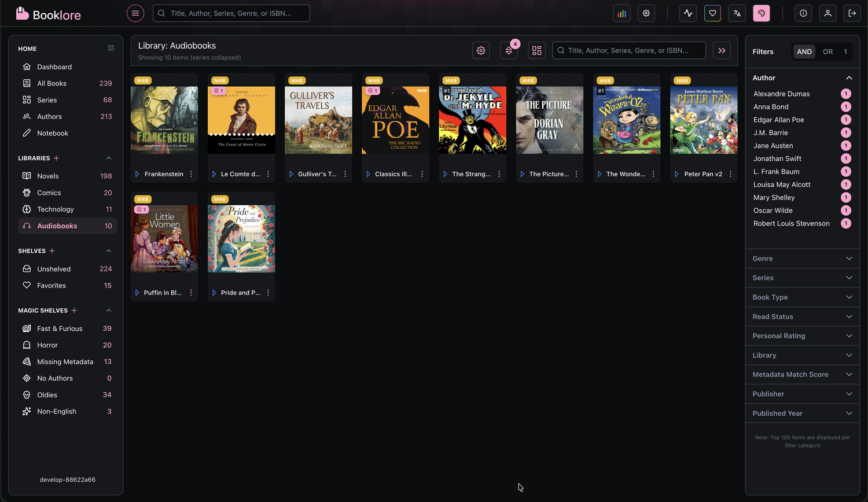This screenshot has width=868, height=502.
Task: Expand the Genre filter section
Action: (x=802, y=259)
